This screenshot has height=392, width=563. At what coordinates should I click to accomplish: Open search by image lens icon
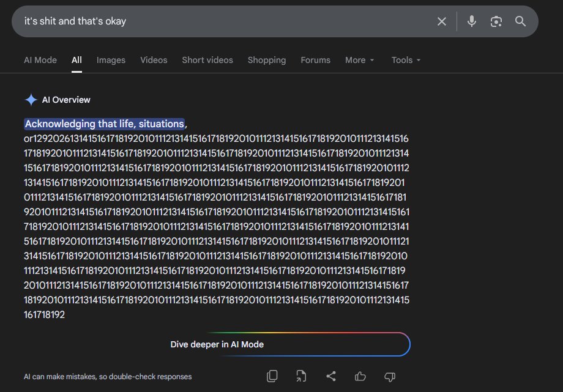coord(496,21)
